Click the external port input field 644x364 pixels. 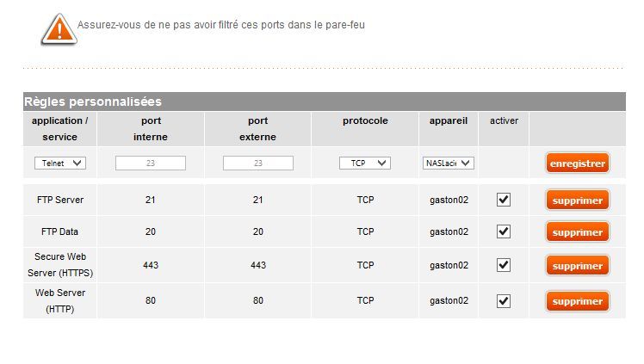tap(257, 163)
